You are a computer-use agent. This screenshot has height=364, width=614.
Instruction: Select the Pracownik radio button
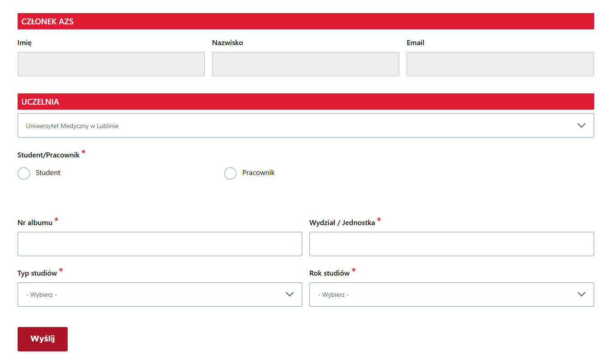(x=230, y=173)
